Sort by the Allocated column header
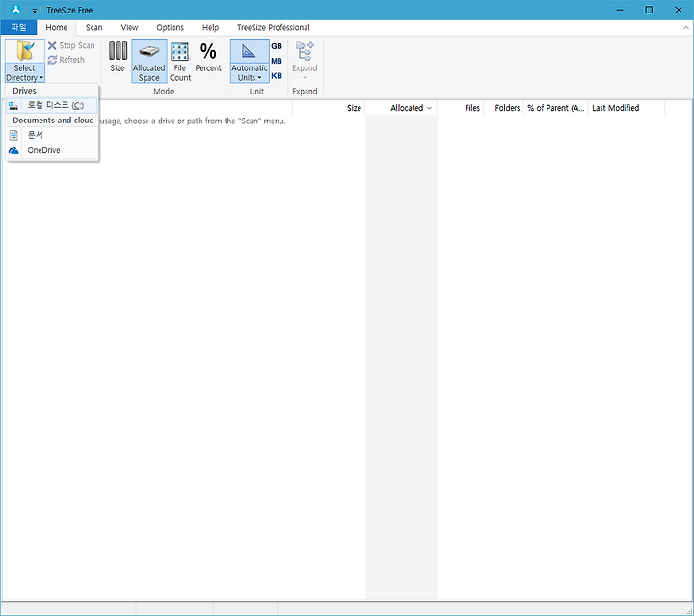 (401, 108)
